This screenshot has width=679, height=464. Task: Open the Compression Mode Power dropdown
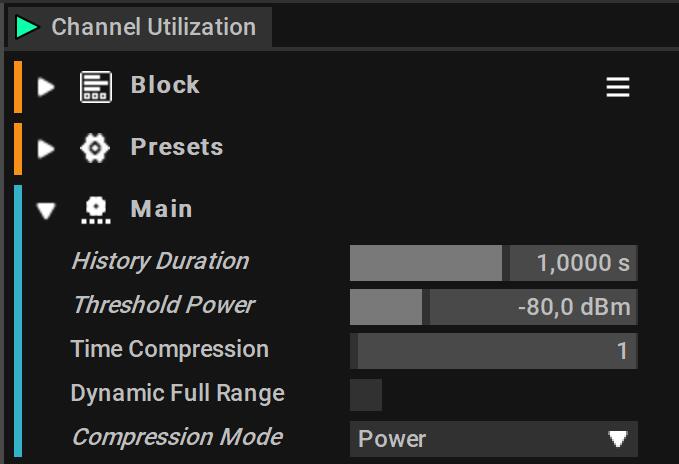(x=494, y=439)
